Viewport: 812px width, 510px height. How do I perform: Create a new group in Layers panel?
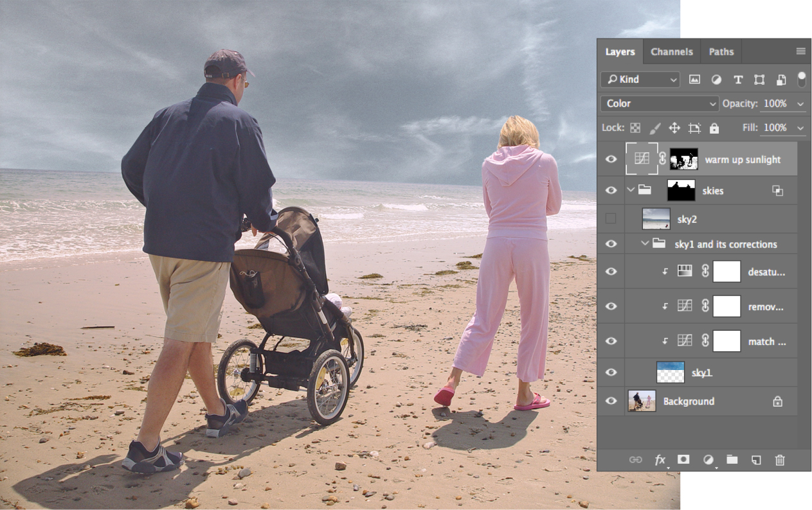(732, 460)
